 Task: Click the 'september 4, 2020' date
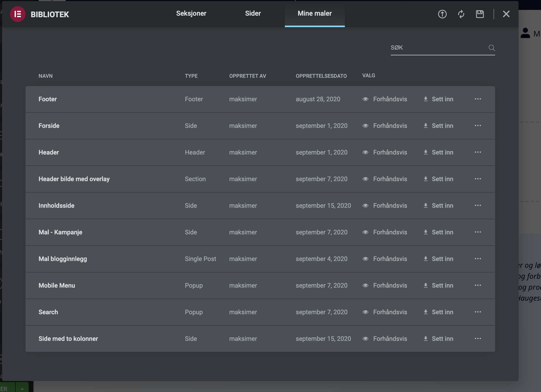click(322, 259)
